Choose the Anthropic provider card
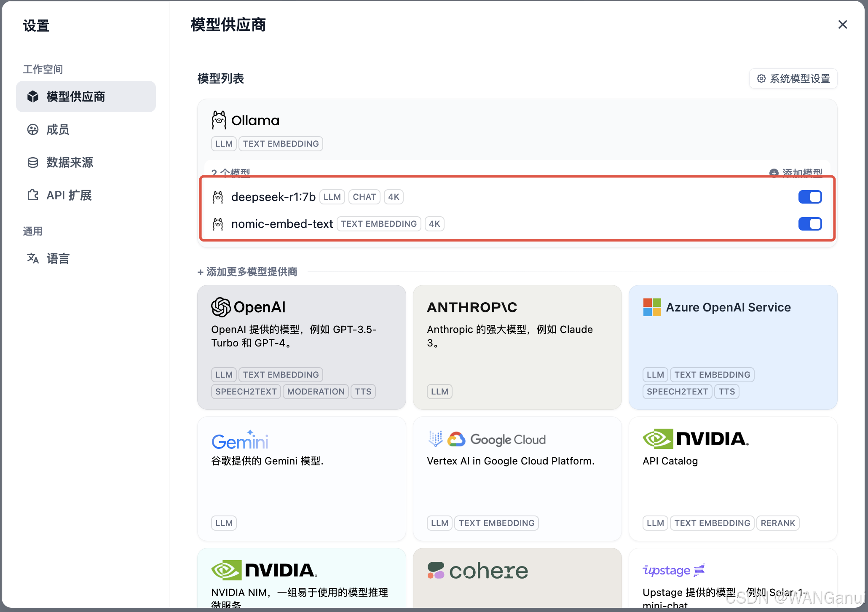 point(517,347)
